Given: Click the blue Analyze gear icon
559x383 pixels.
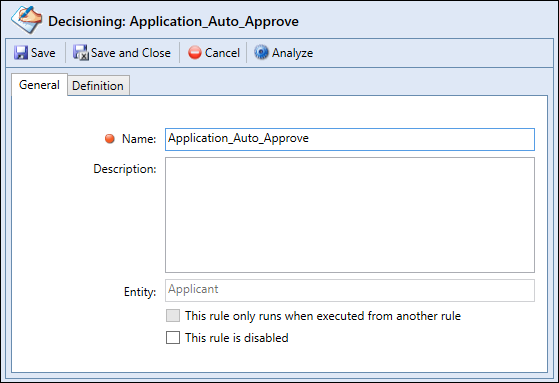Looking at the screenshot, I should click(x=261, y=52).
